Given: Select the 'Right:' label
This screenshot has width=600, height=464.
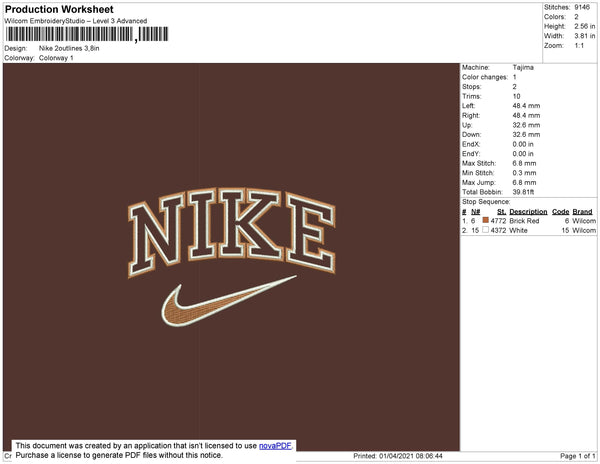Looking at the screenshot, I should click(471, 115).
